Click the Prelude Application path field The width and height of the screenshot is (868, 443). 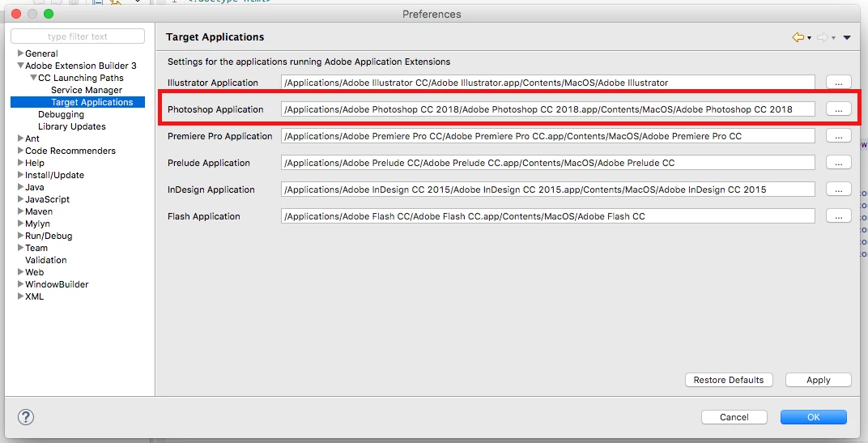tap(548, 163)
